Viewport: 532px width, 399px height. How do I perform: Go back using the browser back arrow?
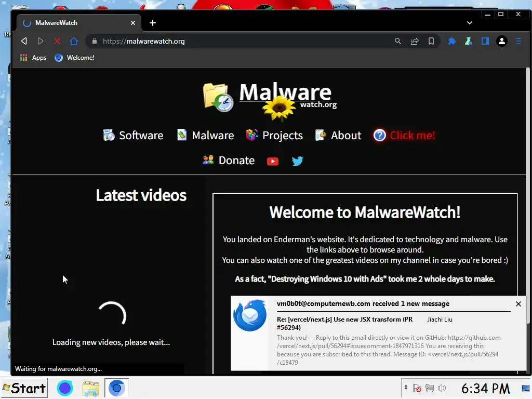24,42
